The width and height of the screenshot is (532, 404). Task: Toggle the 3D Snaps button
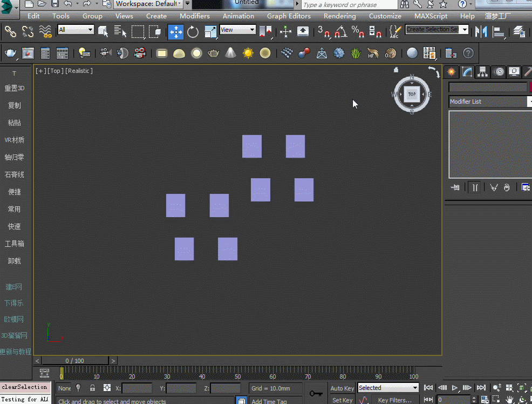324,32
